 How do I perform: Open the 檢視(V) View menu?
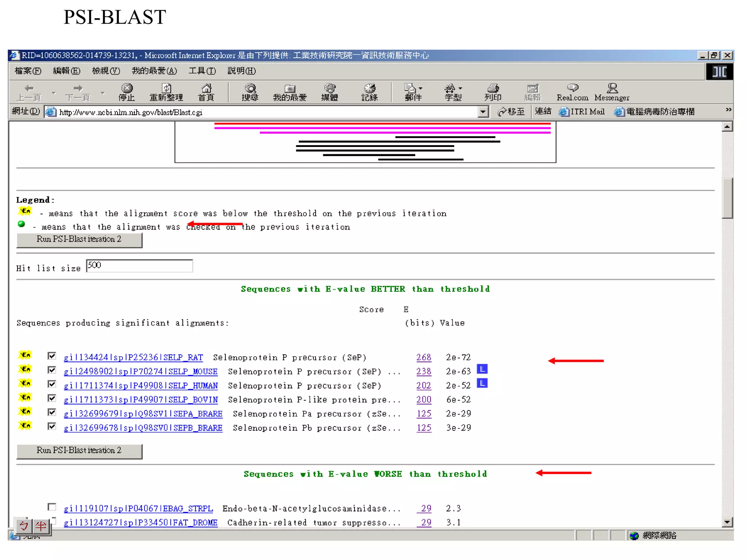point(106,71)
